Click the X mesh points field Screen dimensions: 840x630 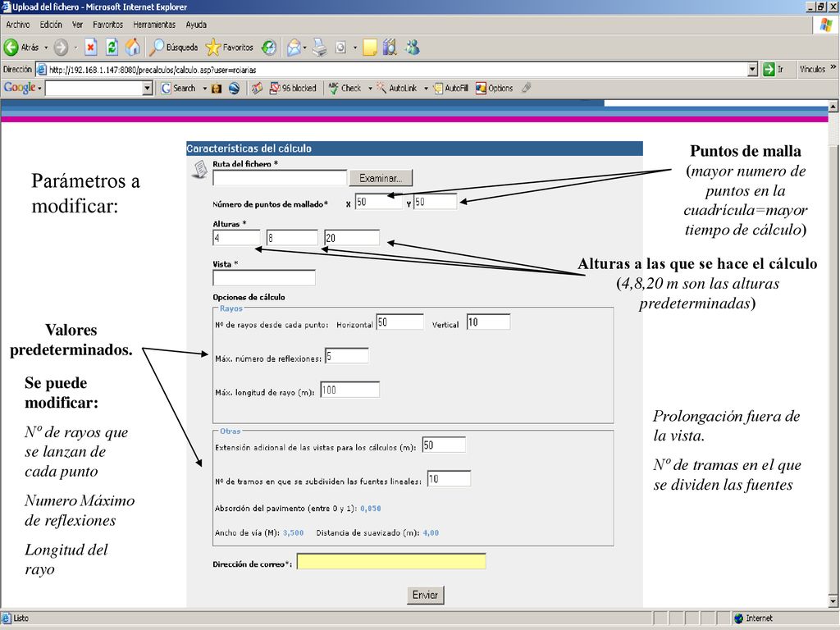coord(379,202)
